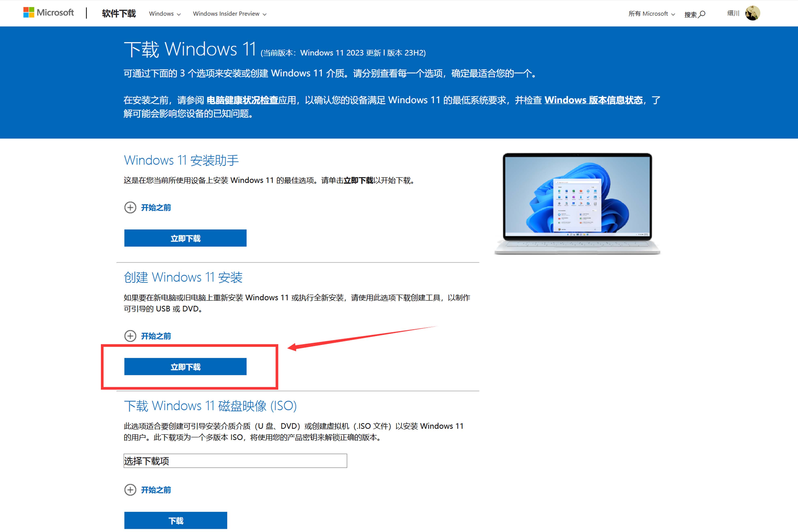This screenshot has width=798, height=532.
Task: Click the plus circle icon under ISO dropdown
Action: pos(130,490)
